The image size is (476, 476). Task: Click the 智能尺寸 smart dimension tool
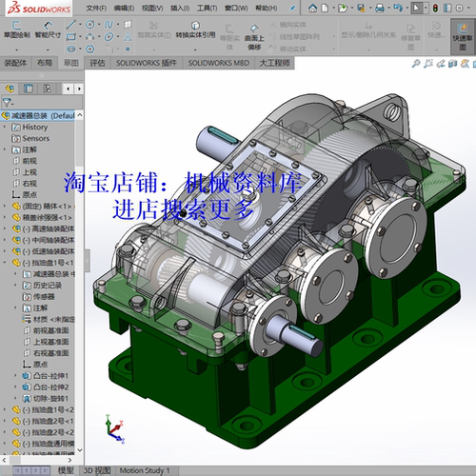[x=48, y=30]
